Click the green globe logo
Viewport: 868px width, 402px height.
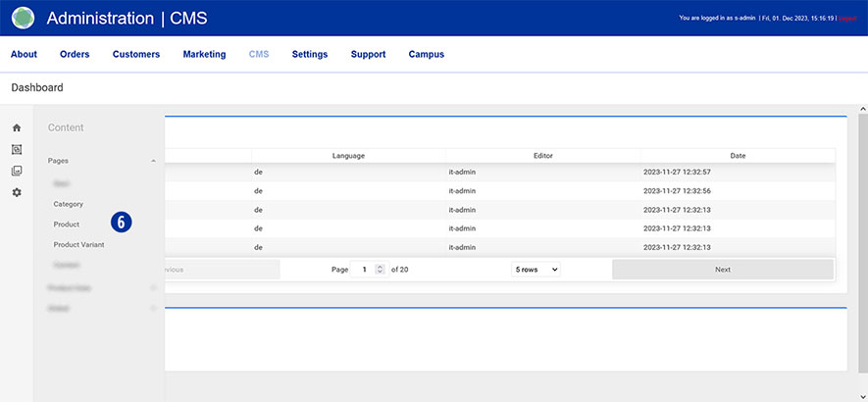[x=23, y=18]
